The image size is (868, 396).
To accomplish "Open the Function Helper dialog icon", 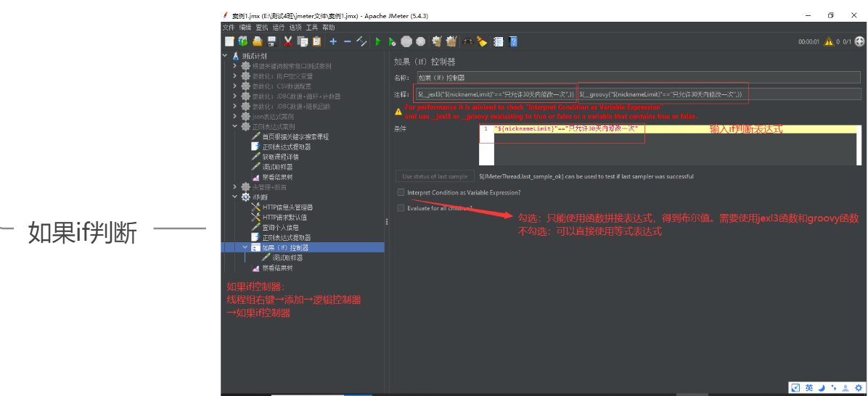I will point(498,41).
